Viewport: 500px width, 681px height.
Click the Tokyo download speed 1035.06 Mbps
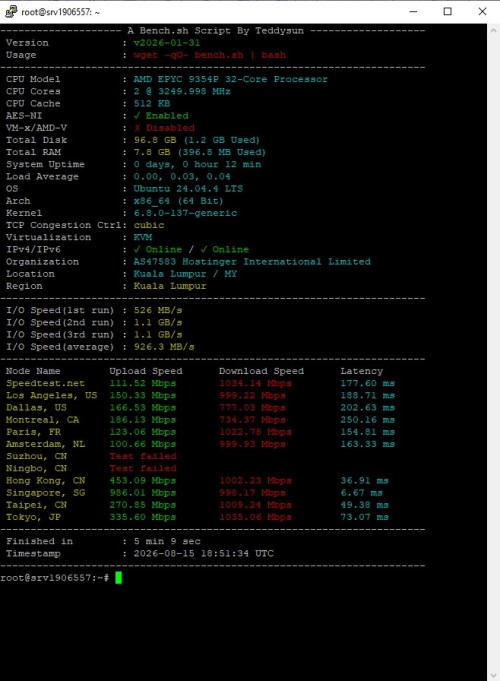coord(255,517)
